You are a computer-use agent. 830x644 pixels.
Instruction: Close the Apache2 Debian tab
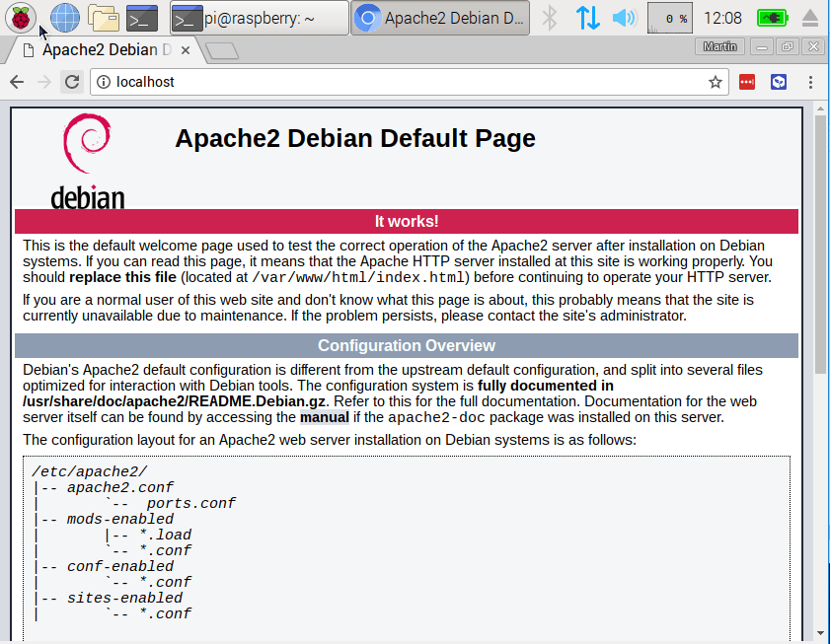186,50
